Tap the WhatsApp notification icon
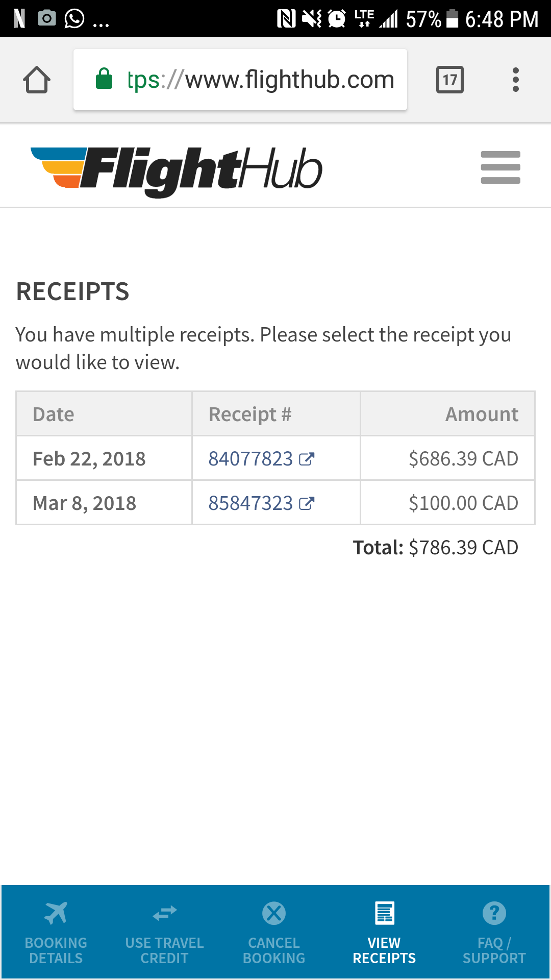The image size is (551, 980). click(74, 18)
